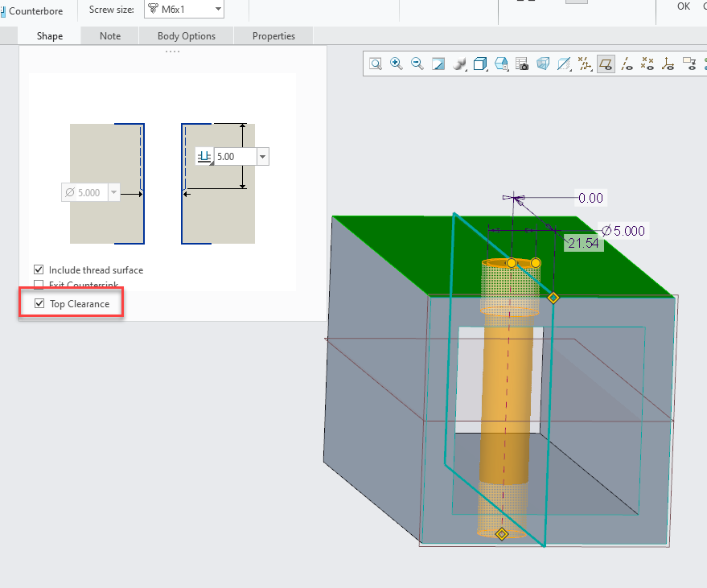Uncheck Include thread surface
Image resolution: width=707 pixels, height=588 pixels.
(38, 269)
